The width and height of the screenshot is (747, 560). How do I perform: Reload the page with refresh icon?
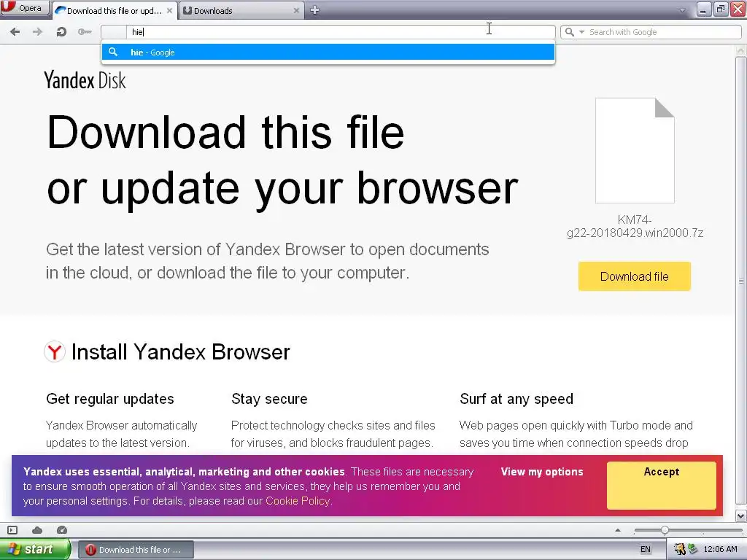click(x=61, y=32)
